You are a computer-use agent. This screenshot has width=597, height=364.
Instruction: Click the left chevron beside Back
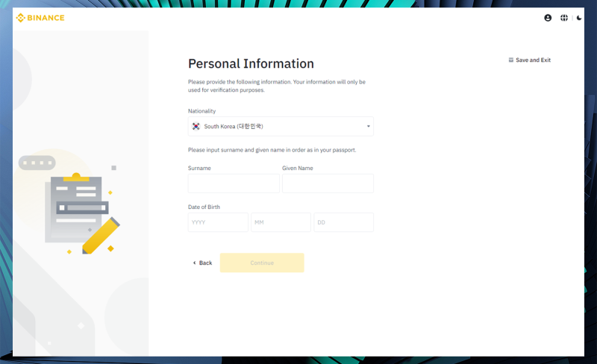tap(195, 263)
